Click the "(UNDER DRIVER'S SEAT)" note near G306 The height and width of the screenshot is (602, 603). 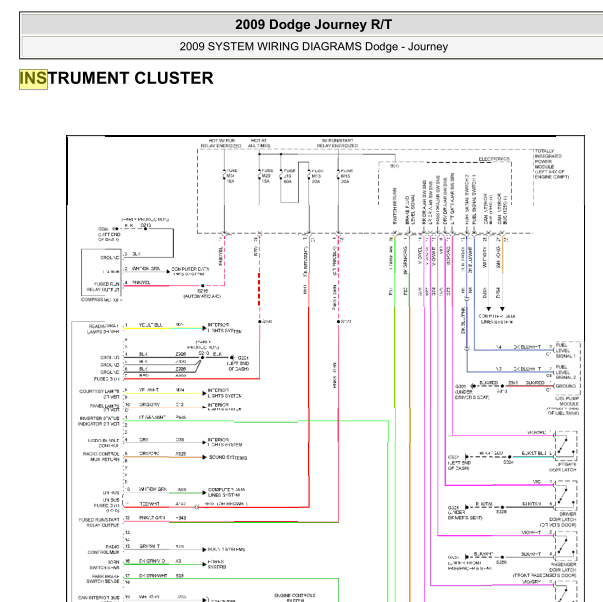click(472, 394)
